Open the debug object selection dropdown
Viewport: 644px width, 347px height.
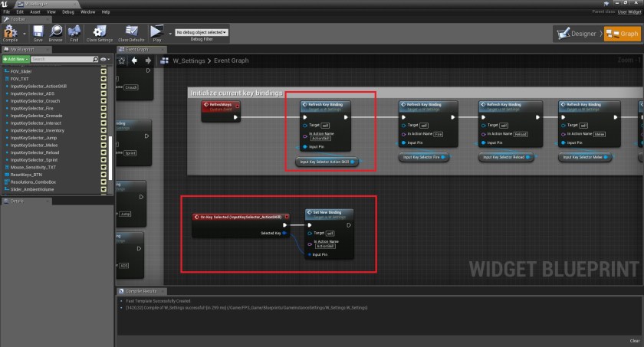coord(202,33)
